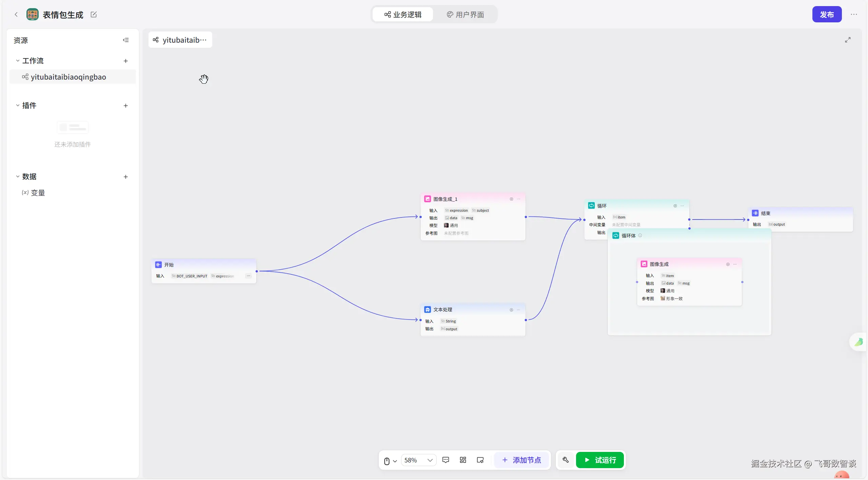Click the back arrow icon

(16, 15)
